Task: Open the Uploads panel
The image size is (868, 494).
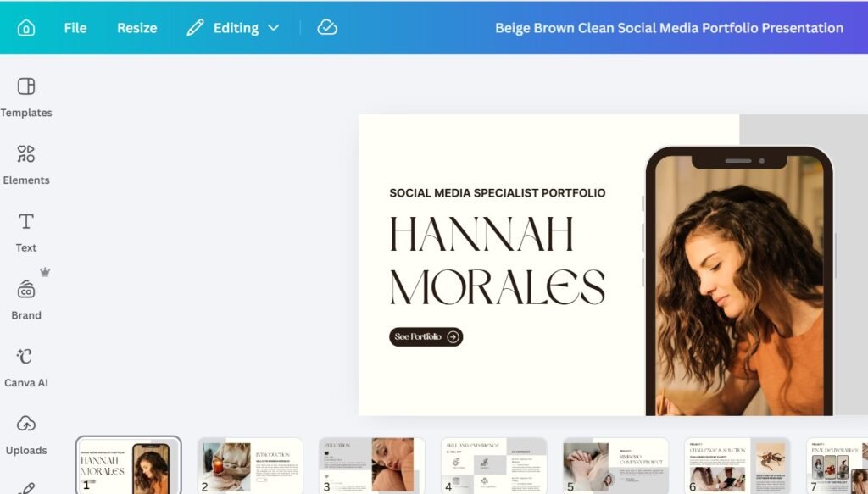Action: point(26,436)
